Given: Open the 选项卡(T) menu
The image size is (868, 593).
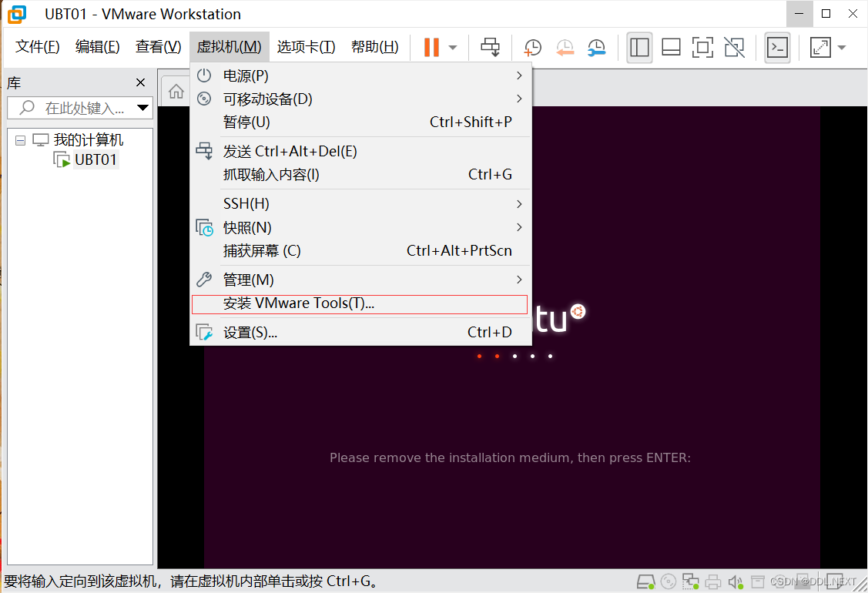Looking at the screenshot, I should coord(306,46).
